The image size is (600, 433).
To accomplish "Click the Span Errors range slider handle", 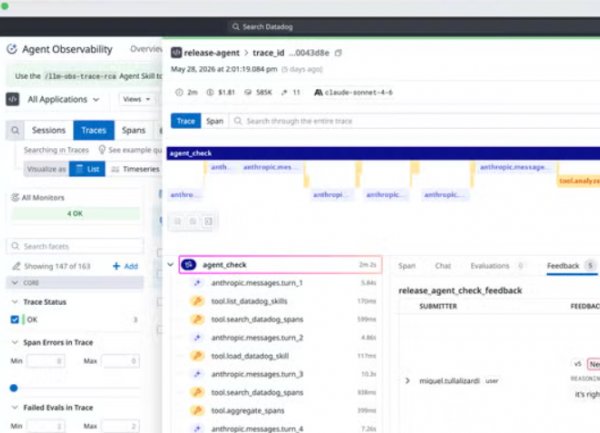I will click(14, 388).
